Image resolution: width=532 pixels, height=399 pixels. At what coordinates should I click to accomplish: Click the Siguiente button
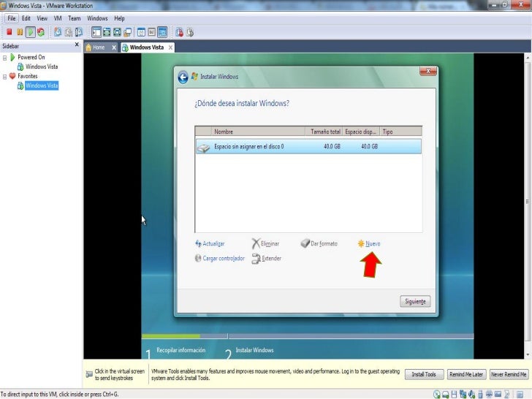pos(415,301)
